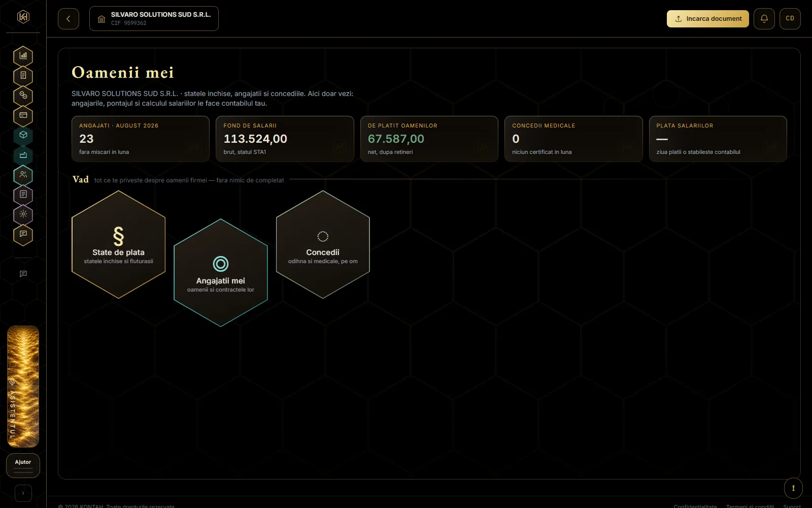Go back with the left arrow button
The image size is (812, 508).
[69, 19]
